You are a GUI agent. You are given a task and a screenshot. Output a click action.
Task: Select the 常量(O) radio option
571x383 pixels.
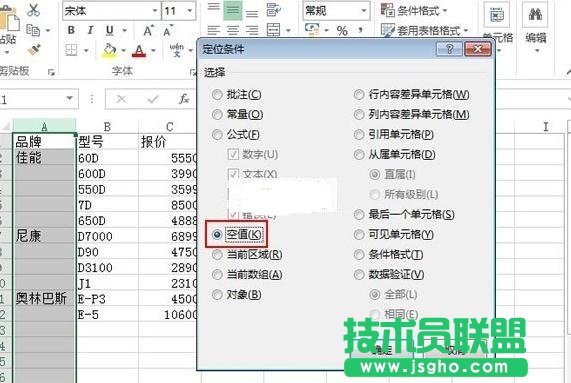point(237,115)
